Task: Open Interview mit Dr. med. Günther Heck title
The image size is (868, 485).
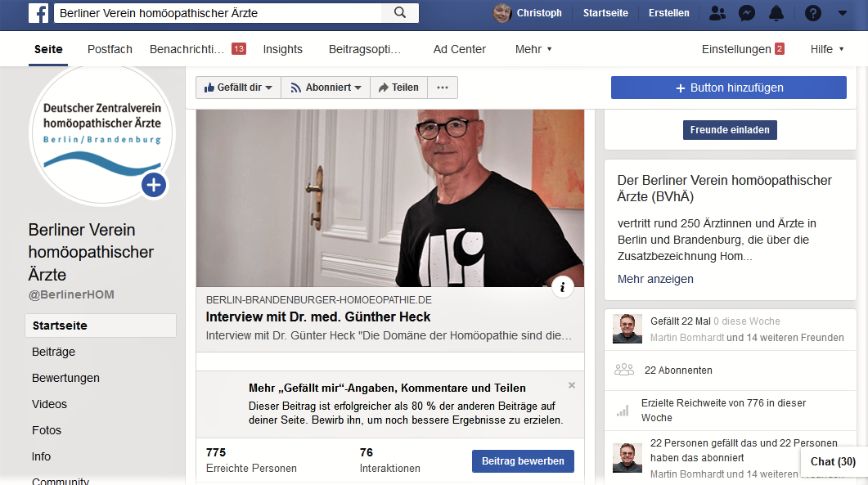Action: (317, 317)
